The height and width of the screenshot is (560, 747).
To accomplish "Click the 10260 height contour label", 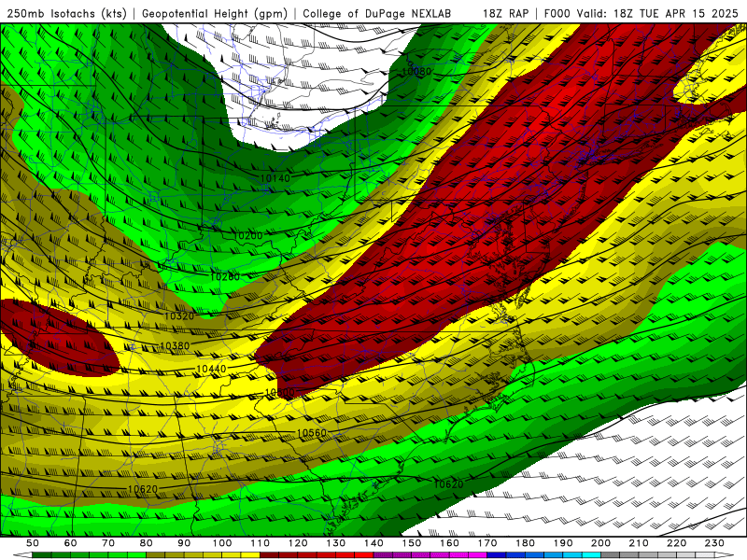I will (x=225, y=276).
